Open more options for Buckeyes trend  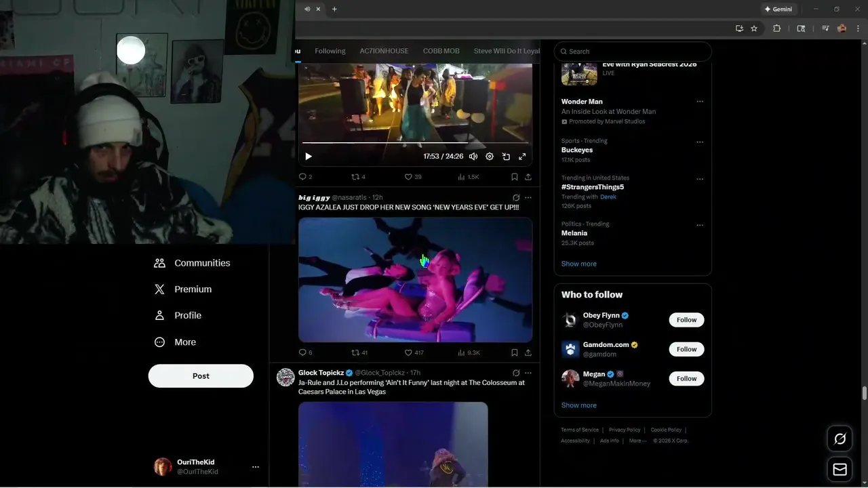pos(700,142)
